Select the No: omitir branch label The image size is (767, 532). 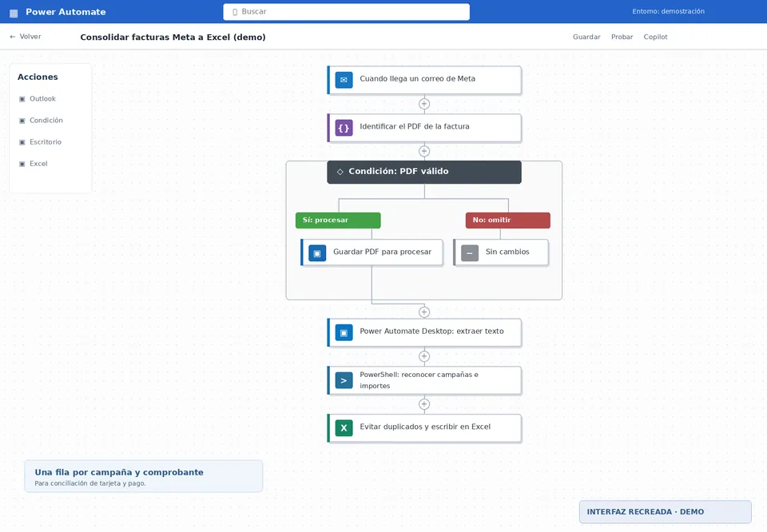508,220
